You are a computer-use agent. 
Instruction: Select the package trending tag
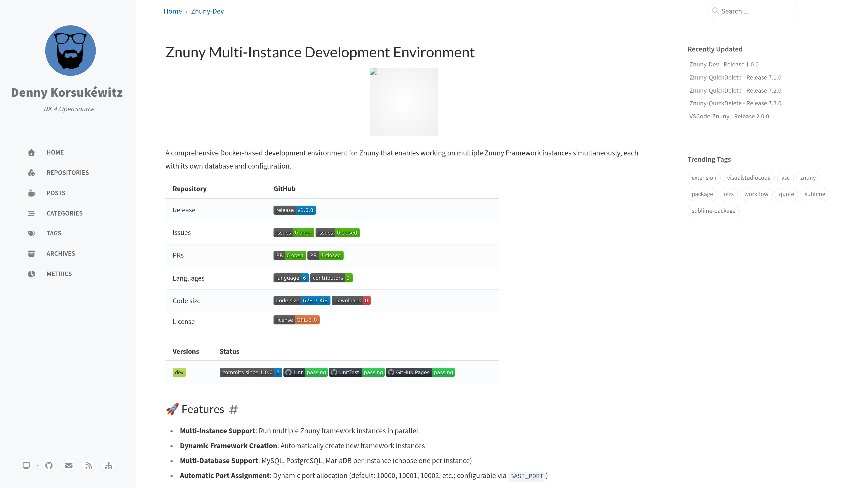coord(702,194)
